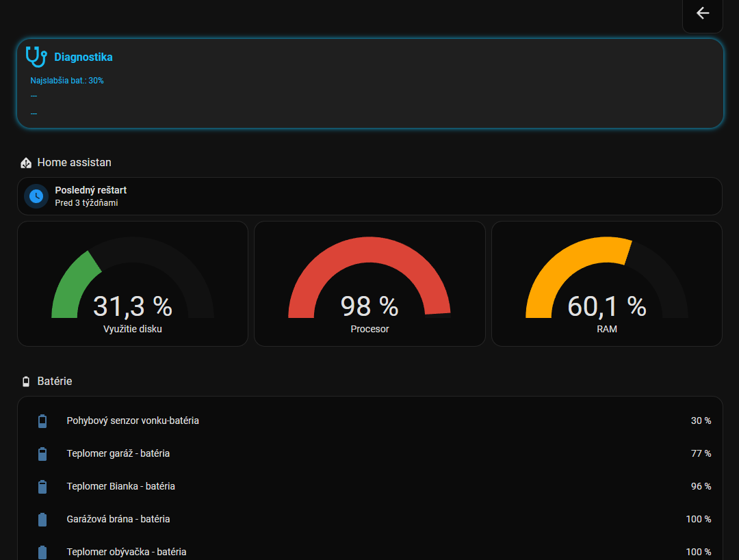739x560 pixels.
Task: Open Teplomer garáž - batéria entity row
Action: click(118, 454)
